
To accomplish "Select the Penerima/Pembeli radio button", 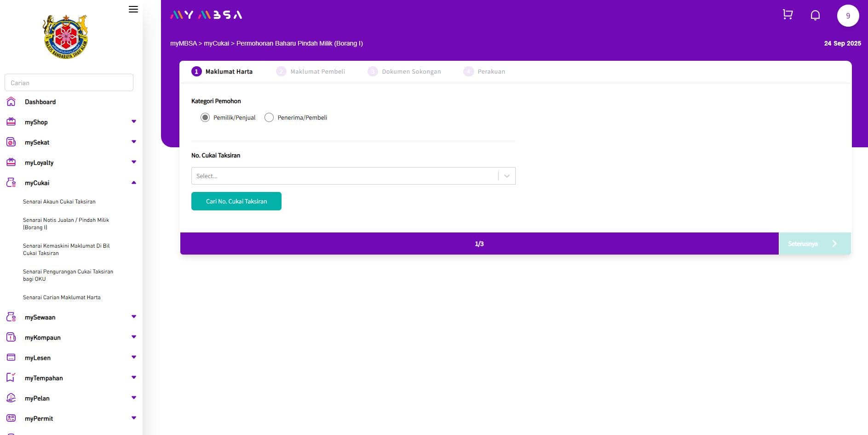I will pyautogui.click(x=269, y=117).
